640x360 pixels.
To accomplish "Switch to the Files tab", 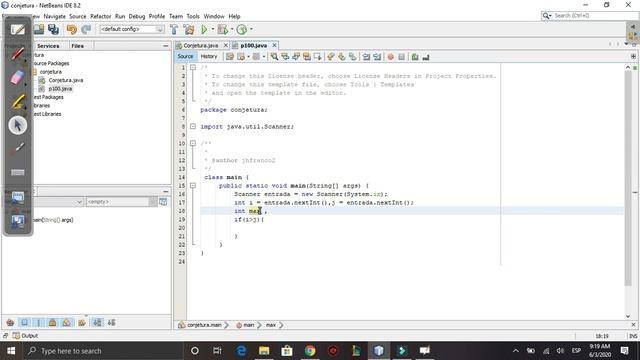I will 78,46.
